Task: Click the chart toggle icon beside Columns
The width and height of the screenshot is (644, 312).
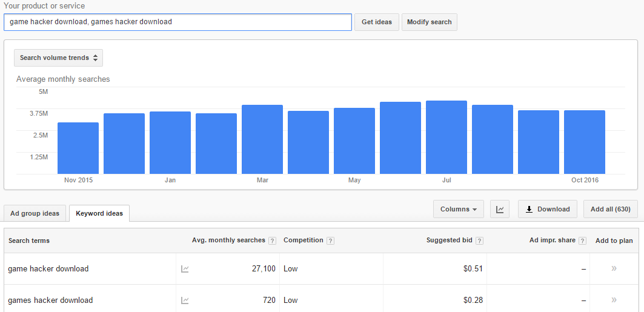Action: (x=500, y=209)
